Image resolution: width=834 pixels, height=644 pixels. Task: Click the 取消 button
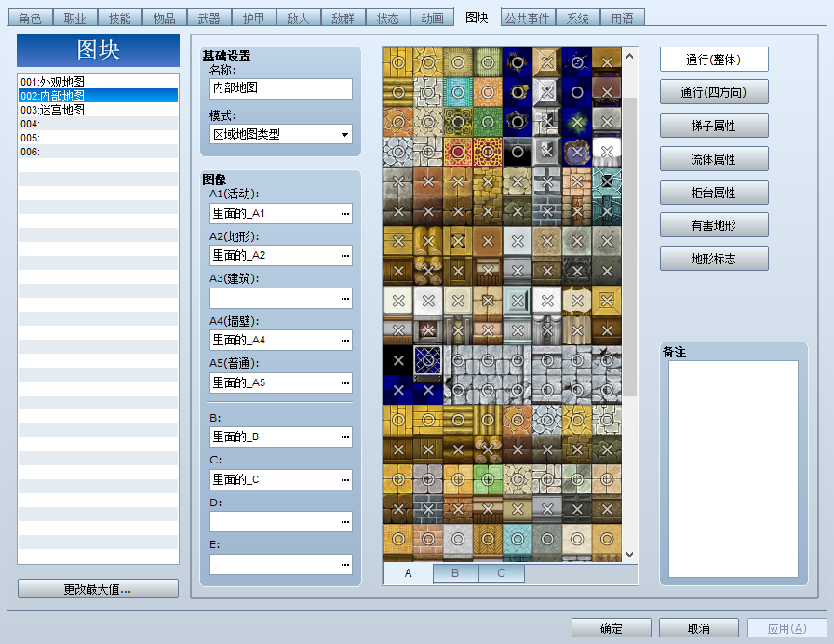click(698, 628)
